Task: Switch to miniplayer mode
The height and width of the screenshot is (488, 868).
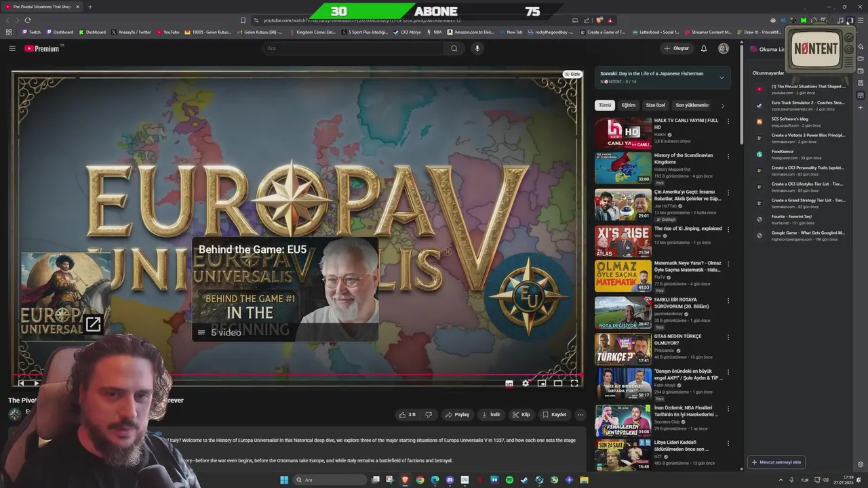Action: pyautogui.click(x=542, y=384)
